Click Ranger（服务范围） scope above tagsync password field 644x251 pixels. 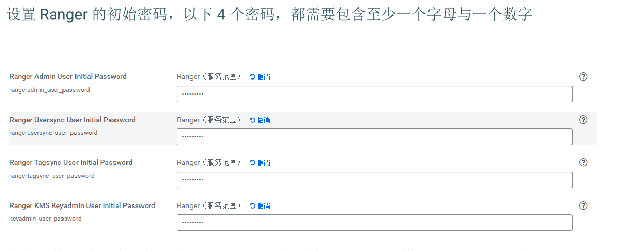coord(209,162)
